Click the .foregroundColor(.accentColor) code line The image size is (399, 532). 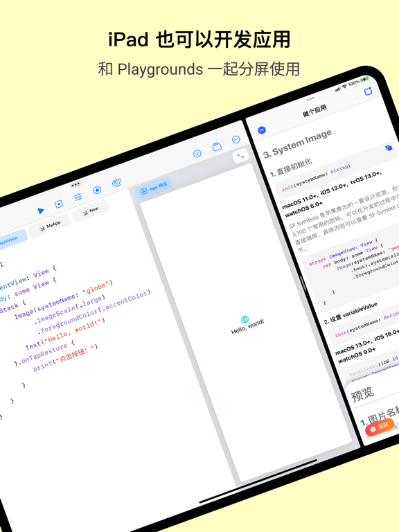(94, 312)
